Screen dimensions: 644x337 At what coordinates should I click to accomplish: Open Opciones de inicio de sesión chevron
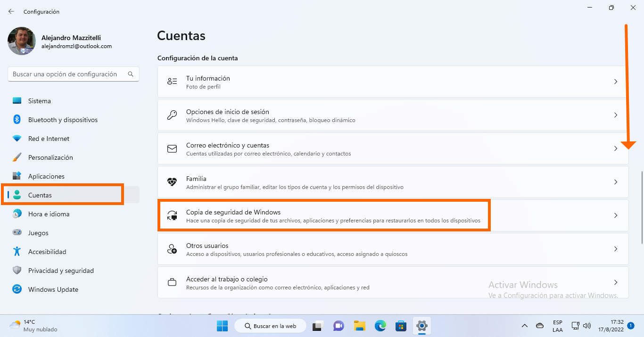616,115
